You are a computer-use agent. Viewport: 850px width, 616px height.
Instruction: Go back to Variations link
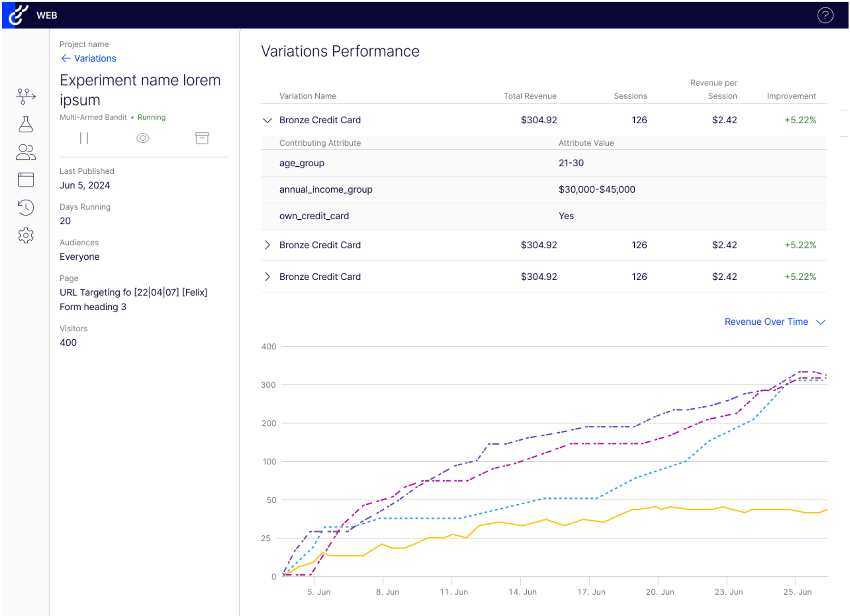point(89,58)
